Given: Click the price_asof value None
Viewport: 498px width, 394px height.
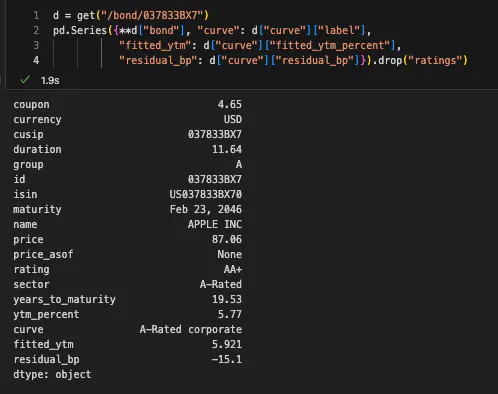Looking at the screenshot, I should click(230, 254).
